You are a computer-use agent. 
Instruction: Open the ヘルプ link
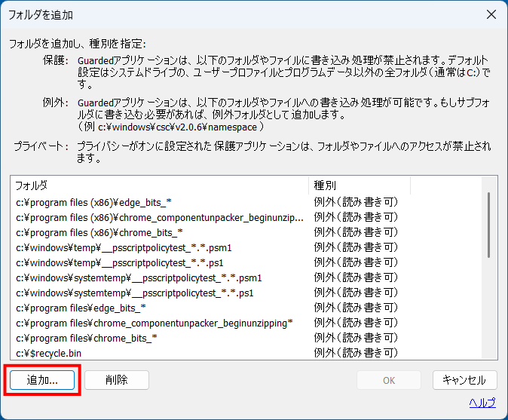tap(482, 403)
